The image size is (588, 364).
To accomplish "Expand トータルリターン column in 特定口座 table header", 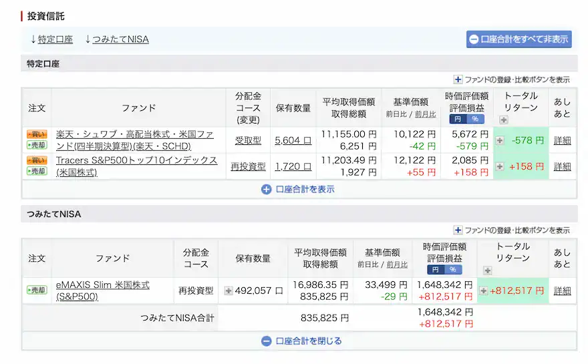I will pos(504,120).
